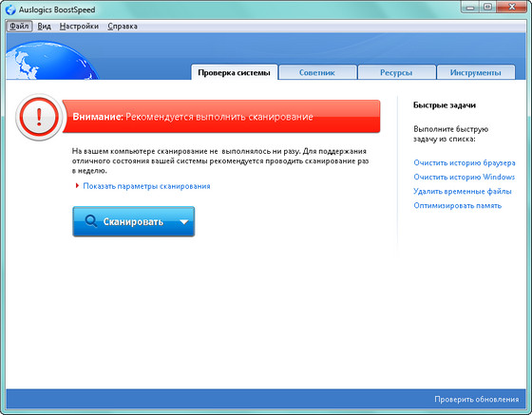Expand the Сканировать button dropdown arrow
The image size is (532, 415).
(x=184, y=222)
